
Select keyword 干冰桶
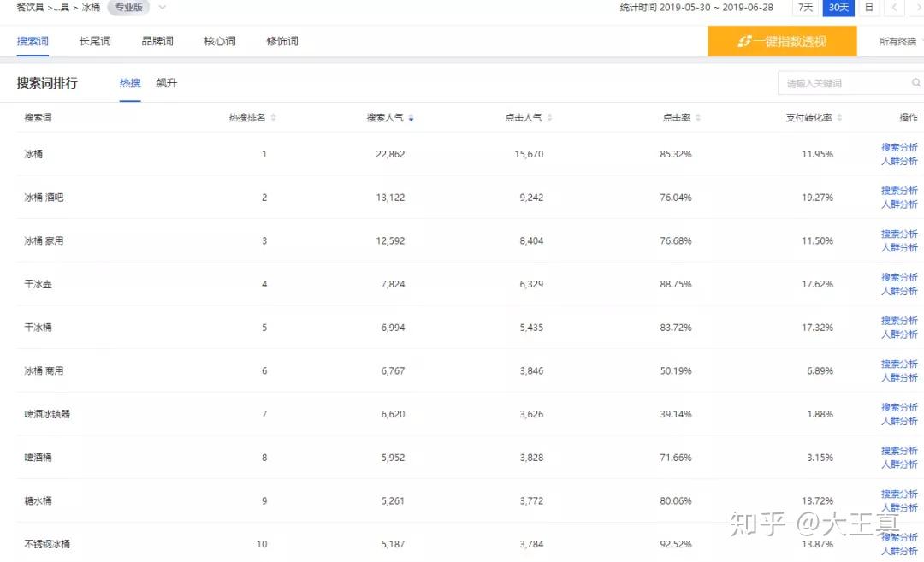tap(38, 328)
